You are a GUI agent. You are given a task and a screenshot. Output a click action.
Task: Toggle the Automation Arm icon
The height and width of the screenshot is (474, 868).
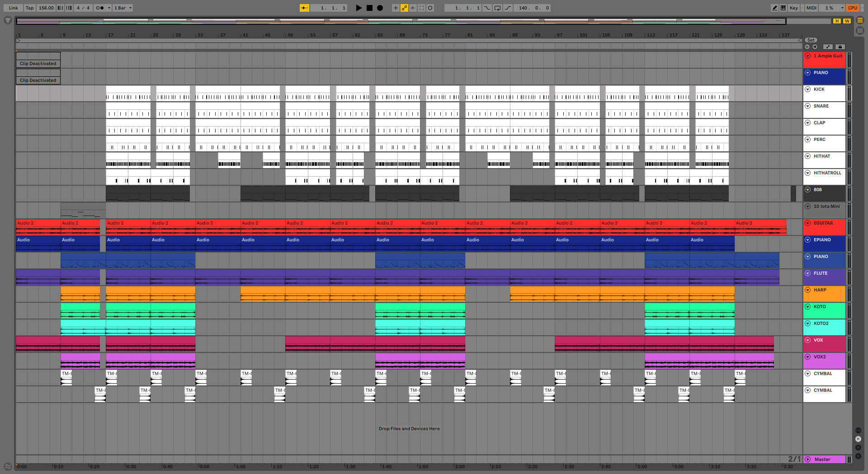coord(404,8)
